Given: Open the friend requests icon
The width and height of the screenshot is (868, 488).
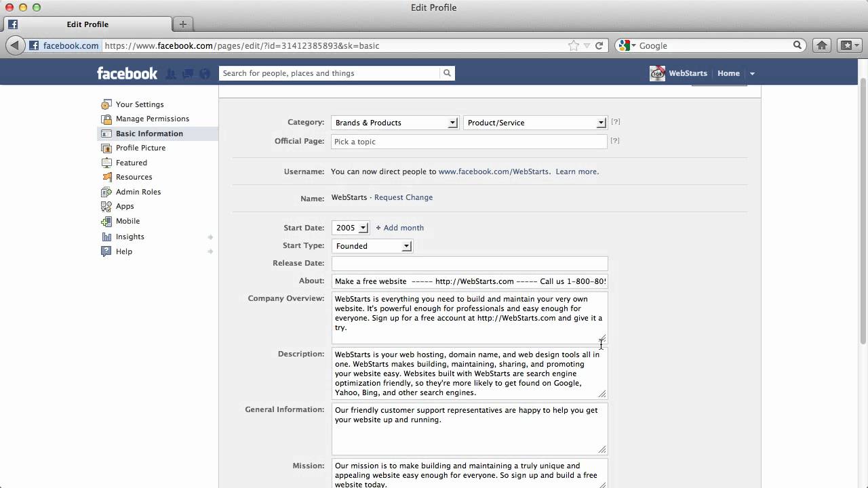Looking at the screenshot, I should click(x=171, y=73).
